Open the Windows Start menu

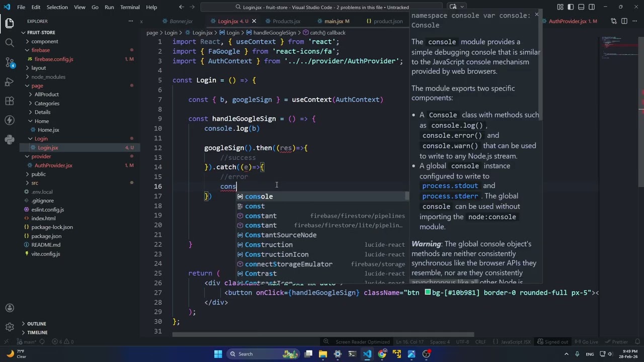pos(218,354)
